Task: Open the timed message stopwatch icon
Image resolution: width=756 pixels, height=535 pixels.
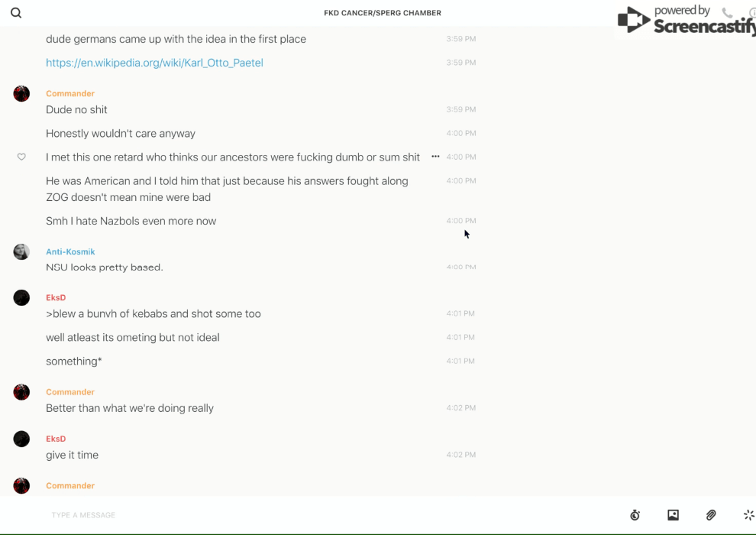Action: coord(635,515)
